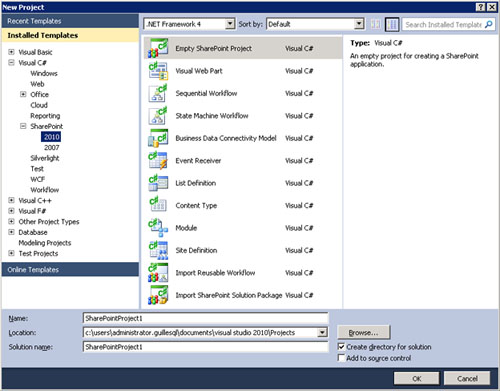The image size is (500, 391).
Task: Select the Modeling Projects node
Action: [45, 243]
